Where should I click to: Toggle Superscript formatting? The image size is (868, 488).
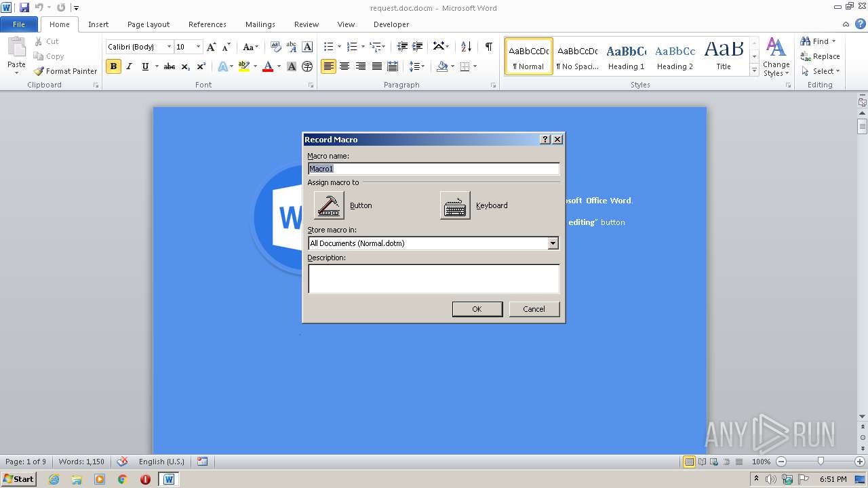pos(201,66)
